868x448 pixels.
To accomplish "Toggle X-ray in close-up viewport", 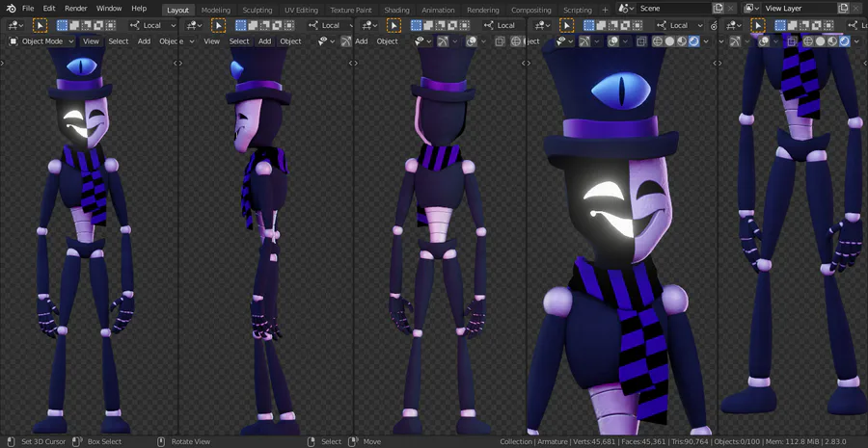I will click(x=641, y=40).
